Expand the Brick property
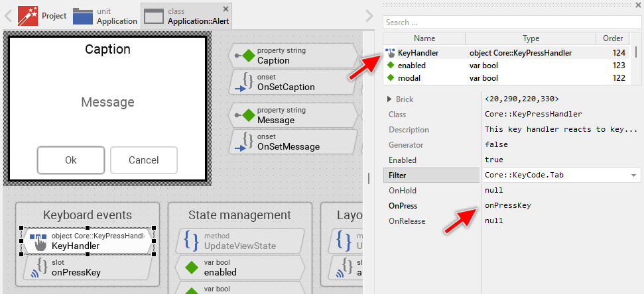Image resolution: width=644 pixels, height=294 pixels. point(389,99)
